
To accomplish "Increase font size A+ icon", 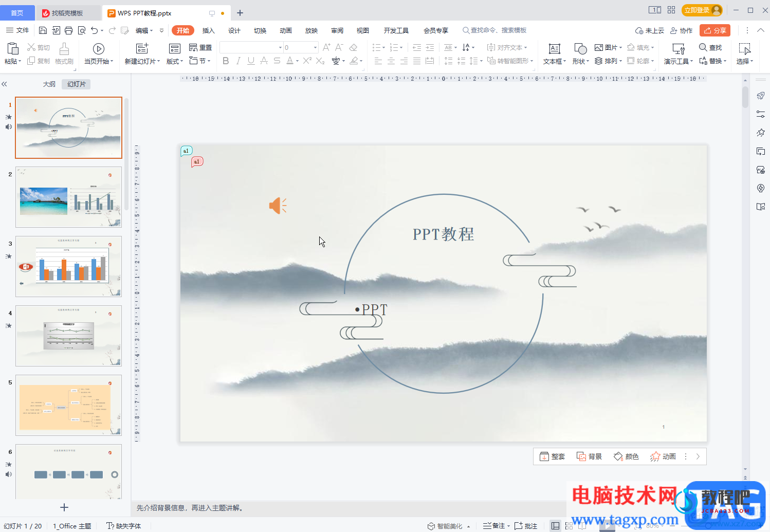I will pyautogui.click(x=326, y=47).
